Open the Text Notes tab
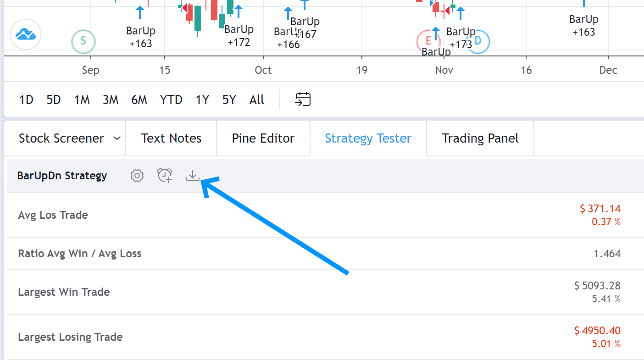The height and width of the screenshot is (360, 644). 171,138
